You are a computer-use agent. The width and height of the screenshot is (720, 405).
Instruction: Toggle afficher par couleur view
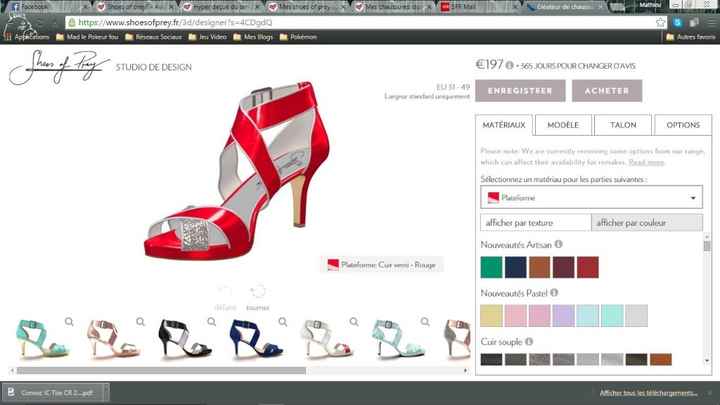coord(647,223)
